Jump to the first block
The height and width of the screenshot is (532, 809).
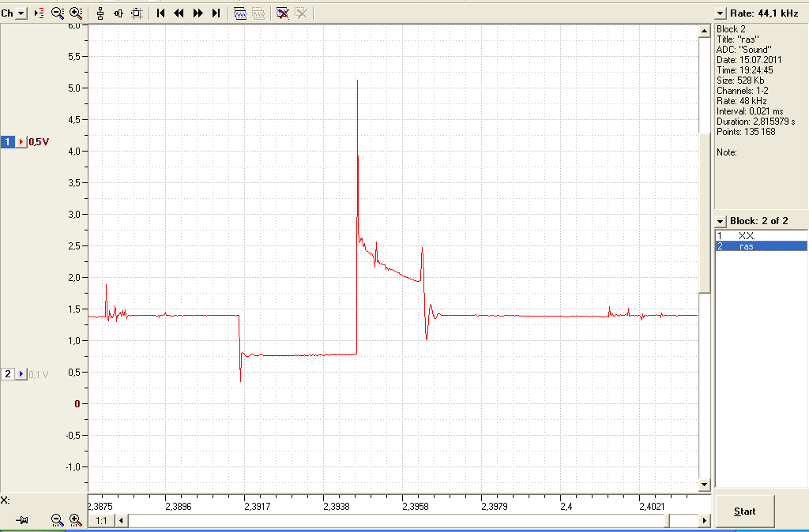(161, 13)
